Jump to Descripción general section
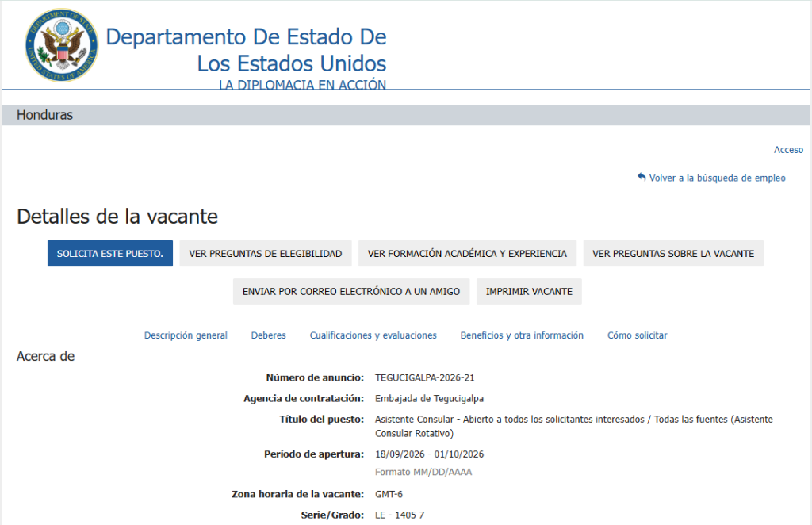The height and width of the screenshot is (525, 812). (186, 335)
